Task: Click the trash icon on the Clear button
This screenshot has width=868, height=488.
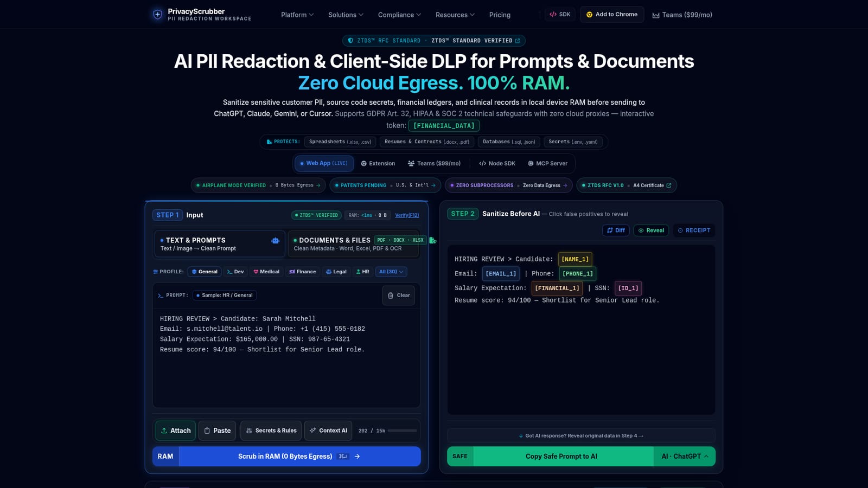Action: (x=391, y=296)
